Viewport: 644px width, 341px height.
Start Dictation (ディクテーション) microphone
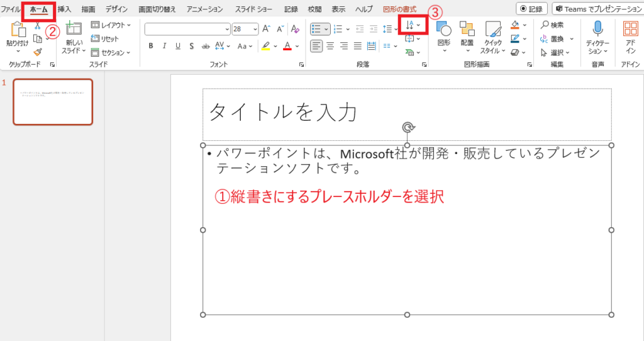click(597, 37)
